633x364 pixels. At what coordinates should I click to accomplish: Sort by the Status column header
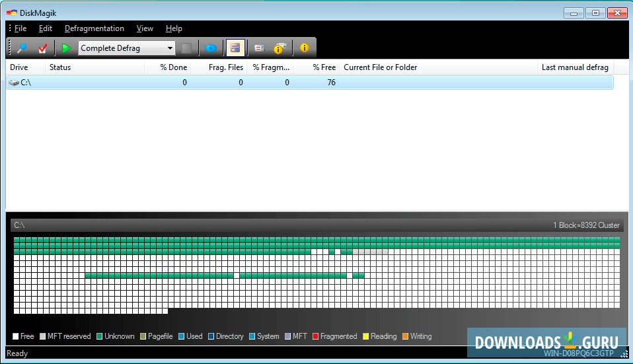coord(95,67)
